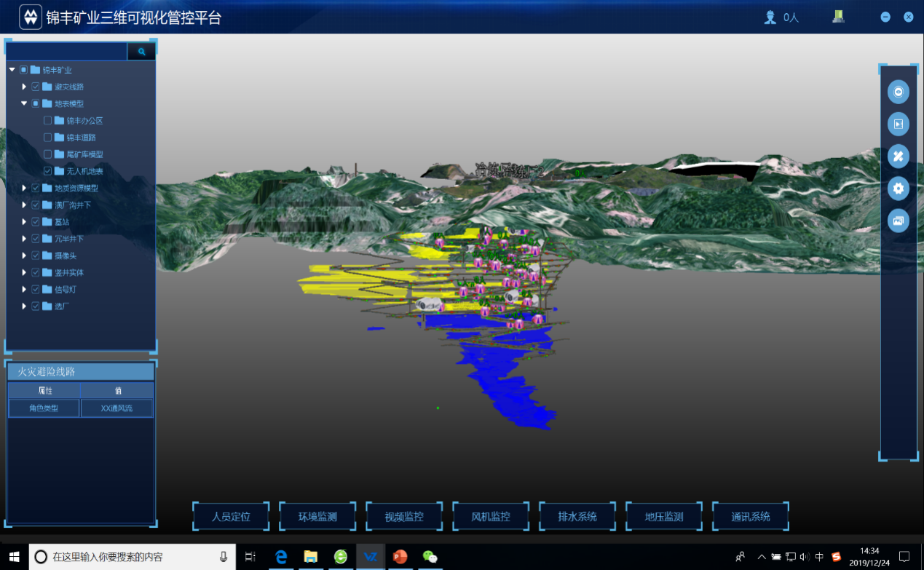
Task: Expand the 避灾线路 tree node
Action: [x=24, y=87]
